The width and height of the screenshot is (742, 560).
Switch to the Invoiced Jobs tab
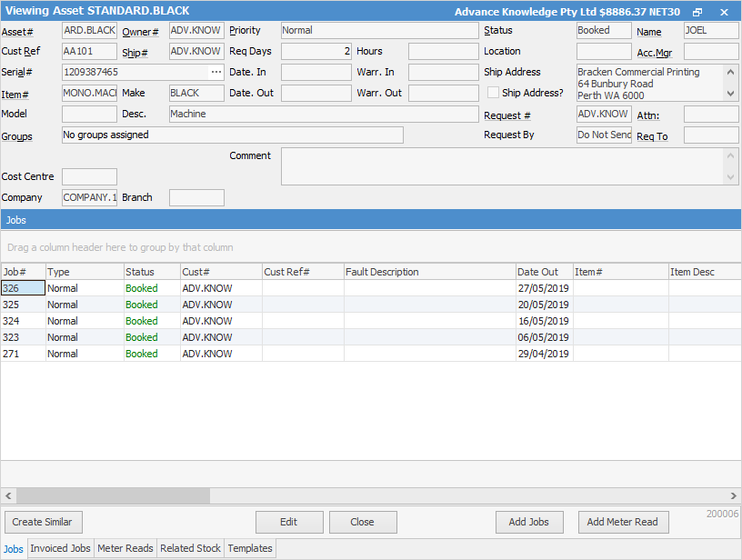[60, 549]
